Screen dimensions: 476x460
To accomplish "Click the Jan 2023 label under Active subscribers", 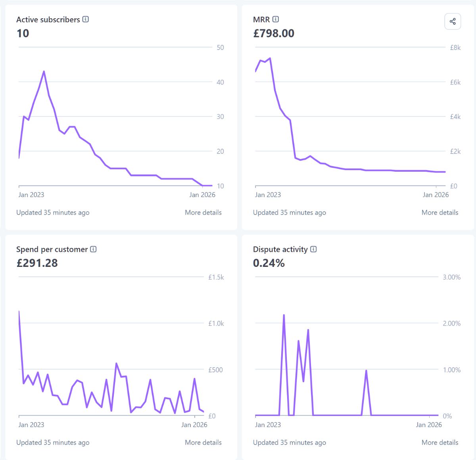I will (x=31, y=195).
